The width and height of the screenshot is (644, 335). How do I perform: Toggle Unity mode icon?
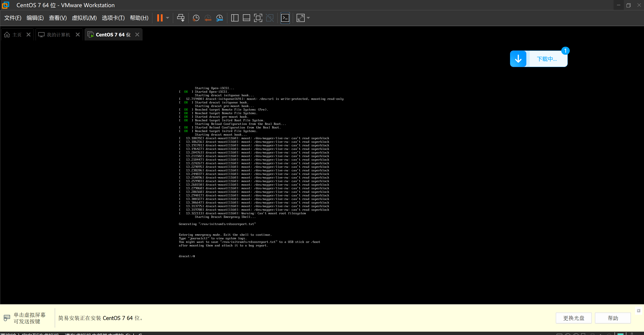point(270,18)
